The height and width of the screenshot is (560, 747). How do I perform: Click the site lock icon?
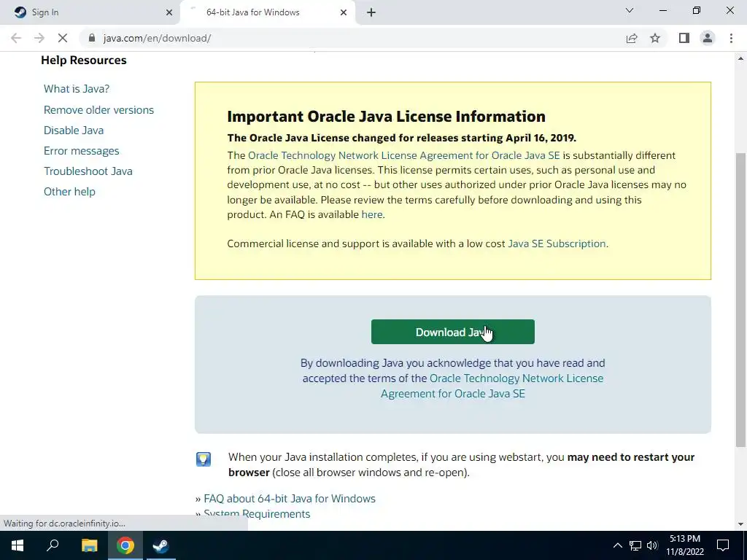pyautogui.click(x=92, y=38)
